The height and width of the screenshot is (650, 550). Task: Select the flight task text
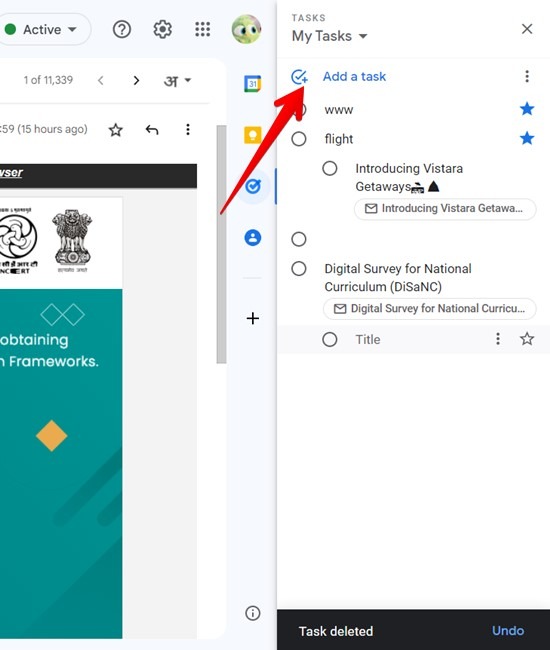coord(339,139)
